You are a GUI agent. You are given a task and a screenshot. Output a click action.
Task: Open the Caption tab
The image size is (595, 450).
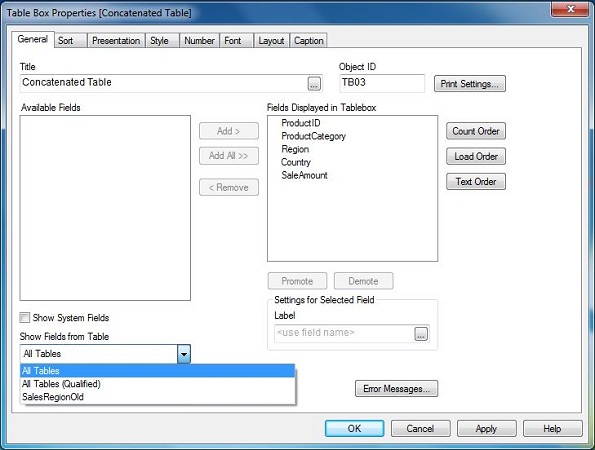[309, 41]
